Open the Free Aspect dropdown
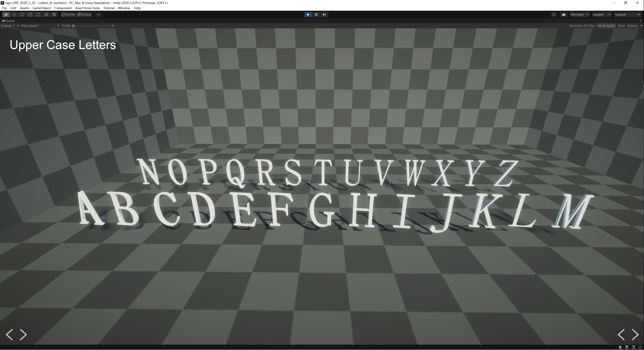This screenshot has width=644, height=350. tap(40, 26)
